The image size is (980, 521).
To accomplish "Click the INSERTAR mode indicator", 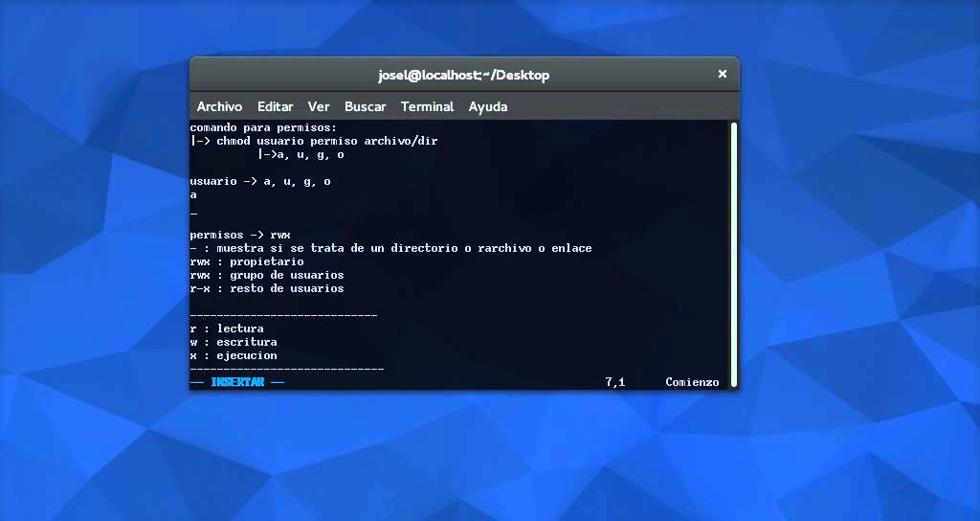I will pyautogui.click(x=237, y=382).
